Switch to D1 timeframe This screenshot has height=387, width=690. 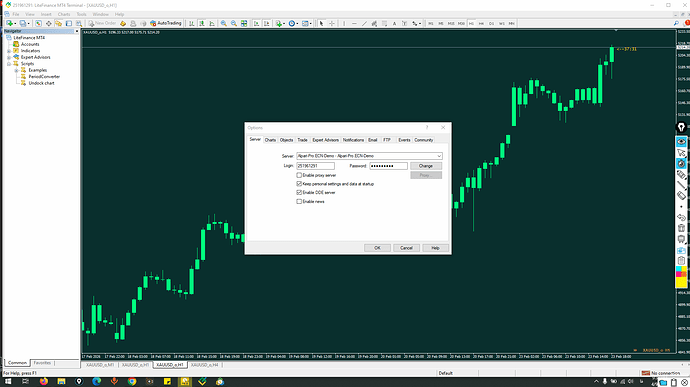[x=492, y=23]
